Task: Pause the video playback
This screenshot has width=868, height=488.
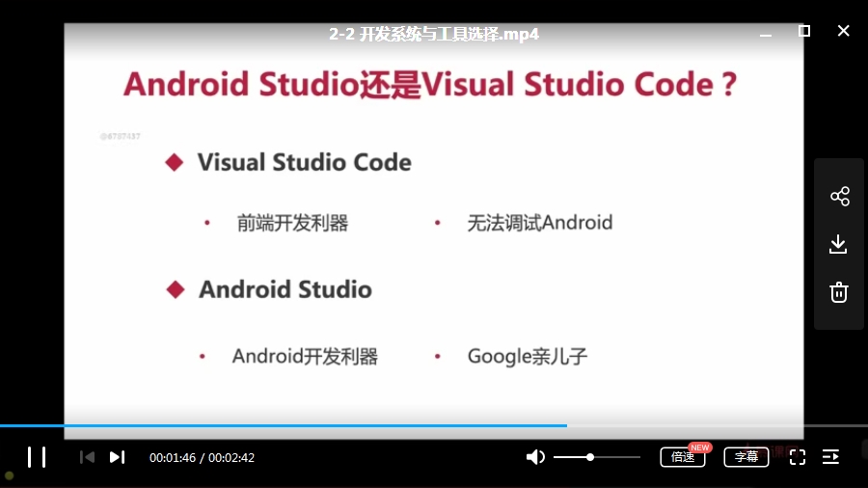Action: (37, 457)
